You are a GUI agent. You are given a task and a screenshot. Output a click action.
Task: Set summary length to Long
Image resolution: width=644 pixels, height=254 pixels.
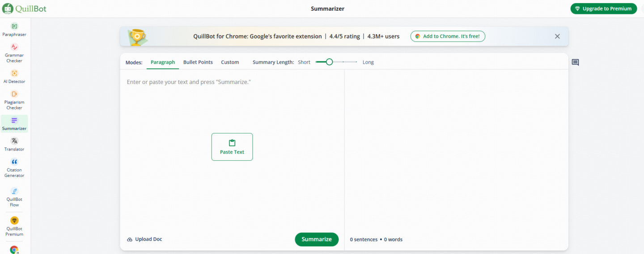[x=368, y=62]
